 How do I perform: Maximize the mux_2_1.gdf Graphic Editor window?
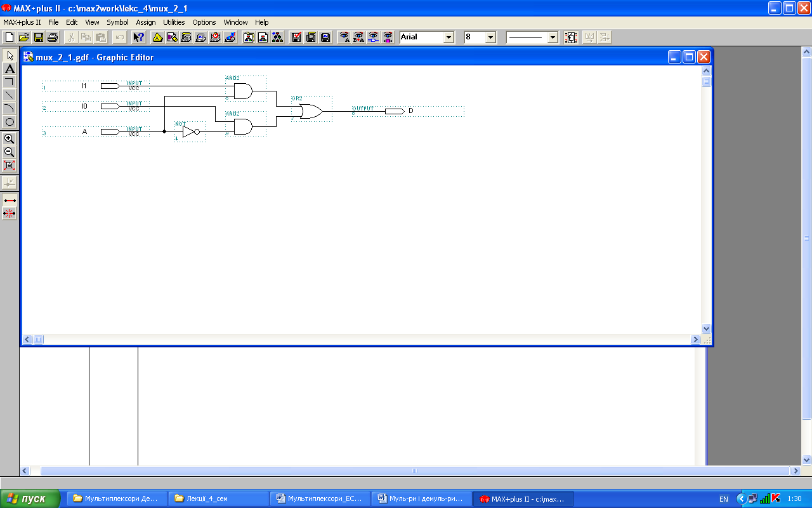click(689, 57)
